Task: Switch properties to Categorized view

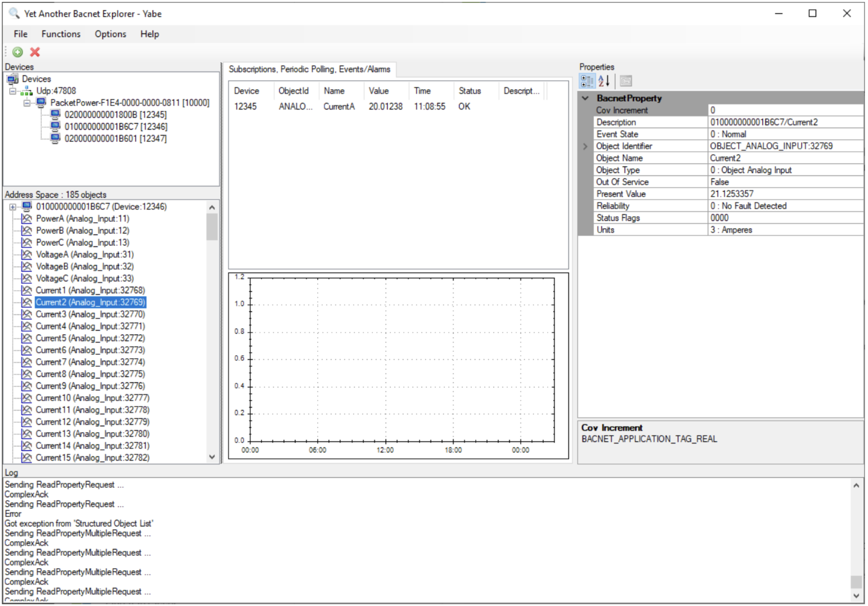Action: coord(587,81)
